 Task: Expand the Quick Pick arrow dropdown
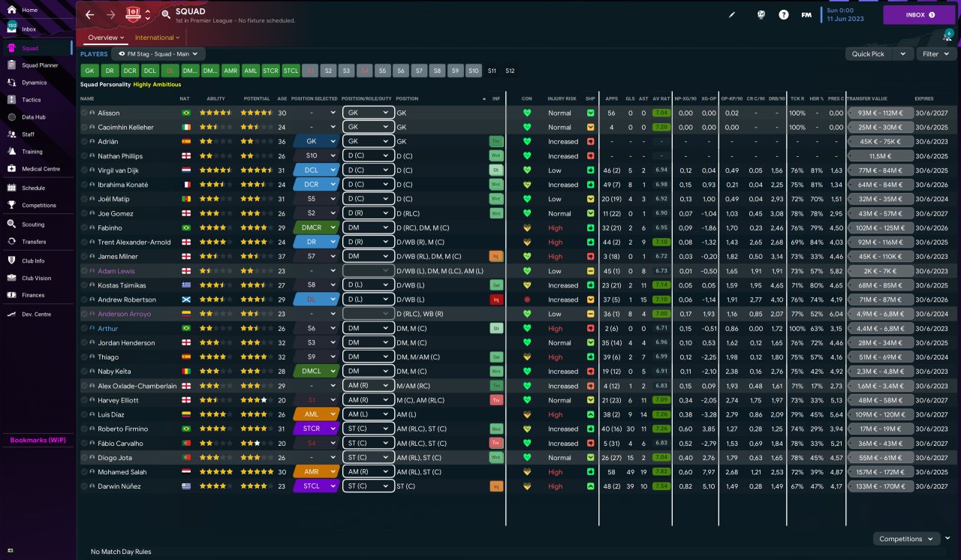tap(903, 54)
